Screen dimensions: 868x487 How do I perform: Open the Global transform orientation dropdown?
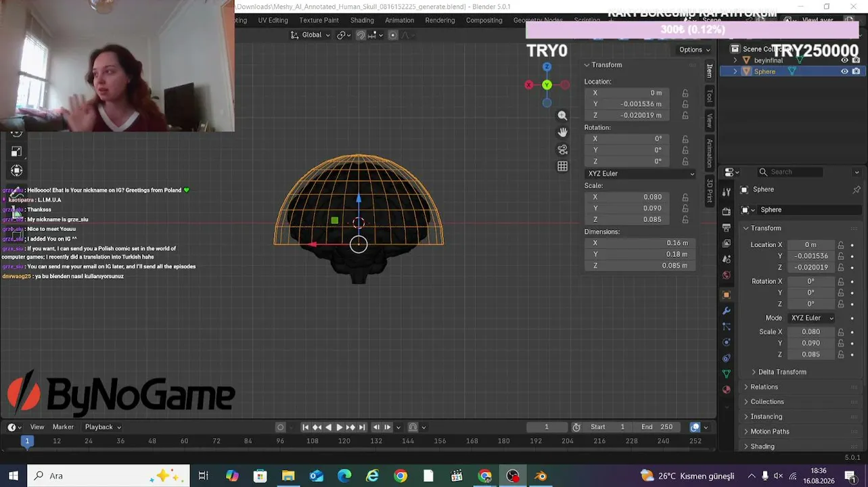pos(311,35)
